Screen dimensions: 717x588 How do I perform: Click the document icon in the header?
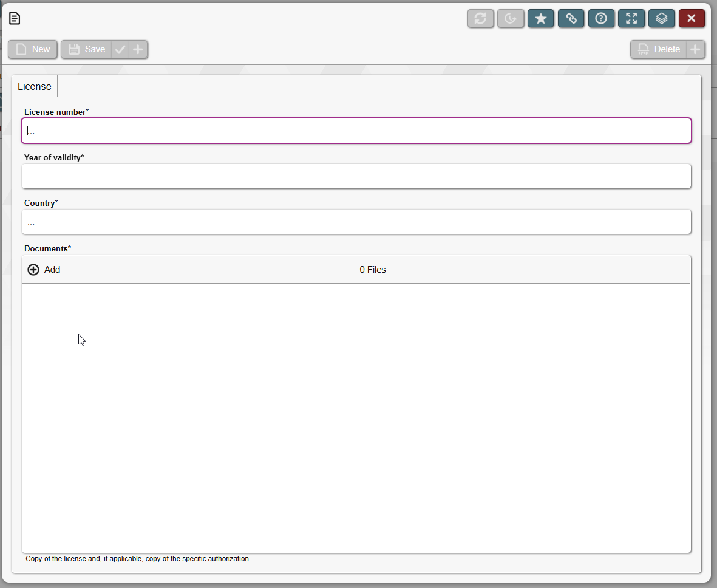pos(15,19)
